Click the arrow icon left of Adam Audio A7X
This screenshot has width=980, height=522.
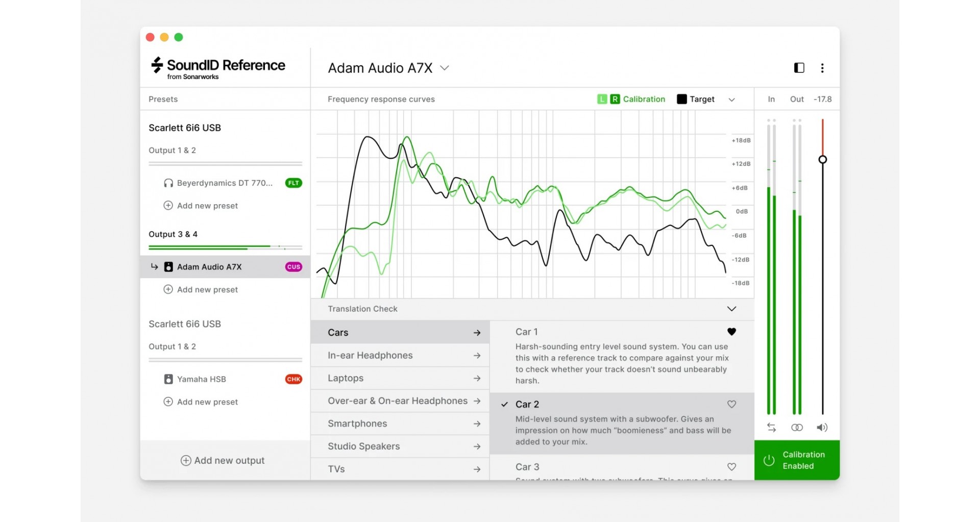click(x=154, y=266)
